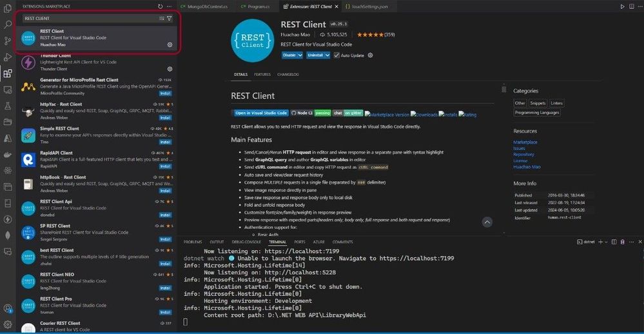
Task: Switch to the launchSettings.json tab
Action: point(366,6)
